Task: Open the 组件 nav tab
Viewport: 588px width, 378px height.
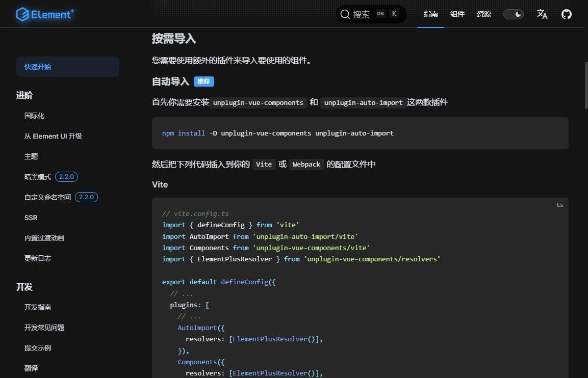Action: (457, 14)
